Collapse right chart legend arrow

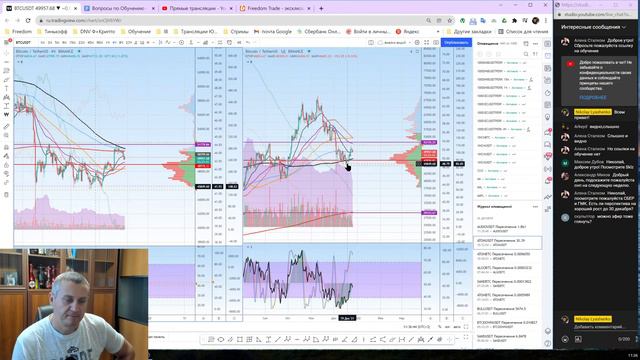coord(247,62)
